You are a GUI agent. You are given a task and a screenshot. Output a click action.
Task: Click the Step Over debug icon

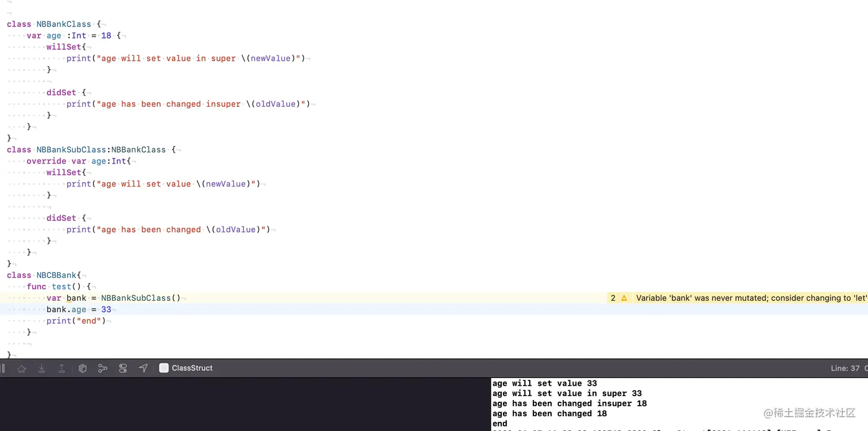[22, 368]
